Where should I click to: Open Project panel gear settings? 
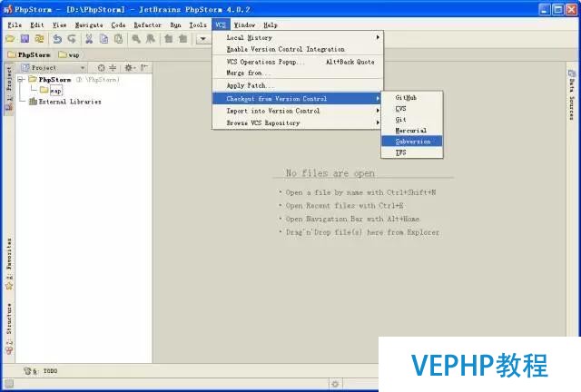pyautogui.click(x=130, y=68)
